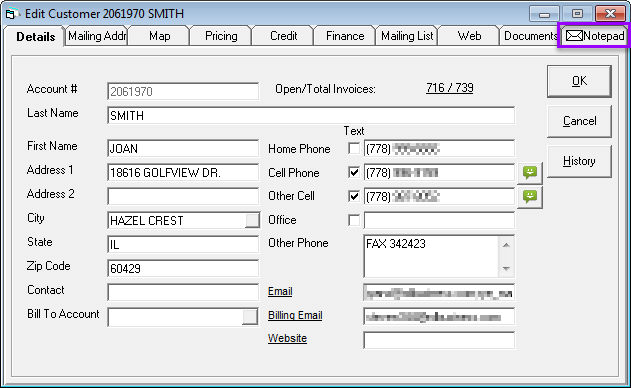Open the City lookup button

coord(252,221)
